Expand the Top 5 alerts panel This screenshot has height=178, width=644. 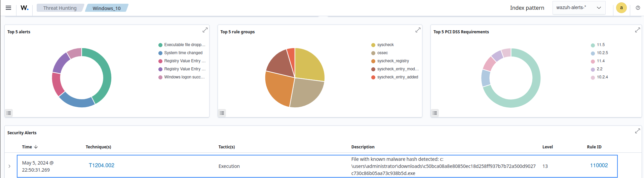click(x=205, y=30)
